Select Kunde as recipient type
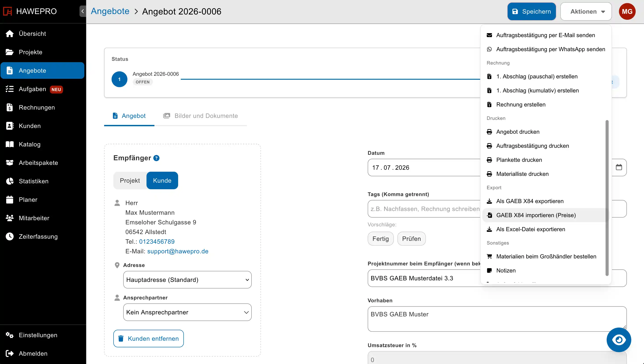The height and width of the screenshot is (364, 644). [162, 180]
